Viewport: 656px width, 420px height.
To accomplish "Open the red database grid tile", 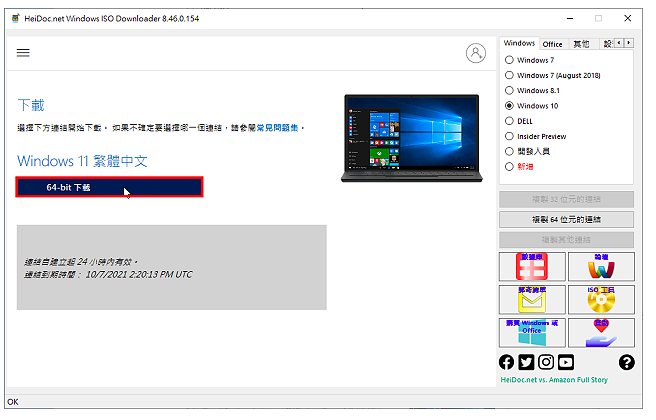I will pyautogui.click(x=532, y=266).
